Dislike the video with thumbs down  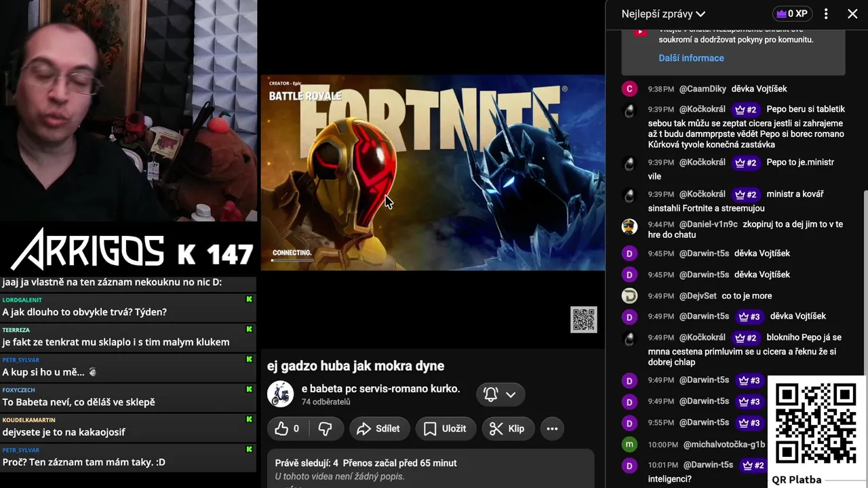tap(325, 428)
